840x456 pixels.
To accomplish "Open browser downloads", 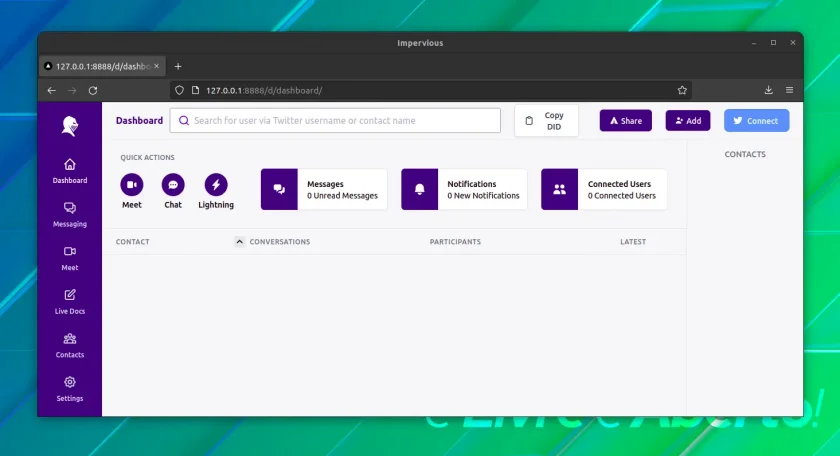I will point(768,90).
